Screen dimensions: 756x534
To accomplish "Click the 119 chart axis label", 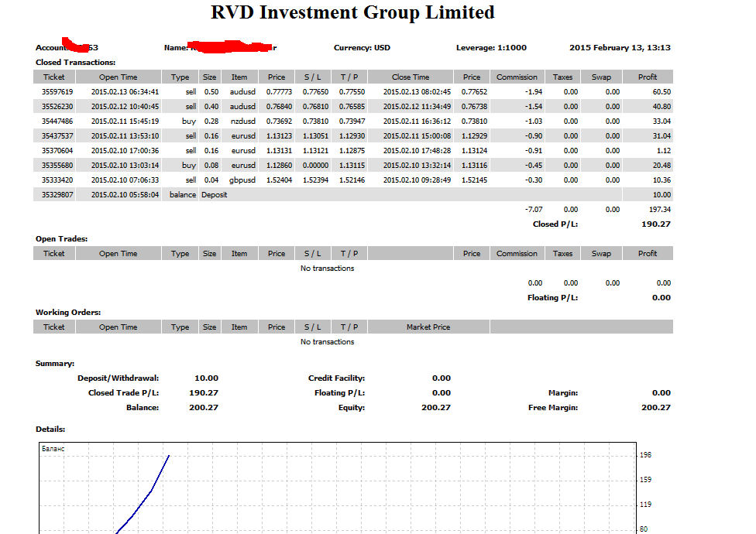I will (645, 504).
